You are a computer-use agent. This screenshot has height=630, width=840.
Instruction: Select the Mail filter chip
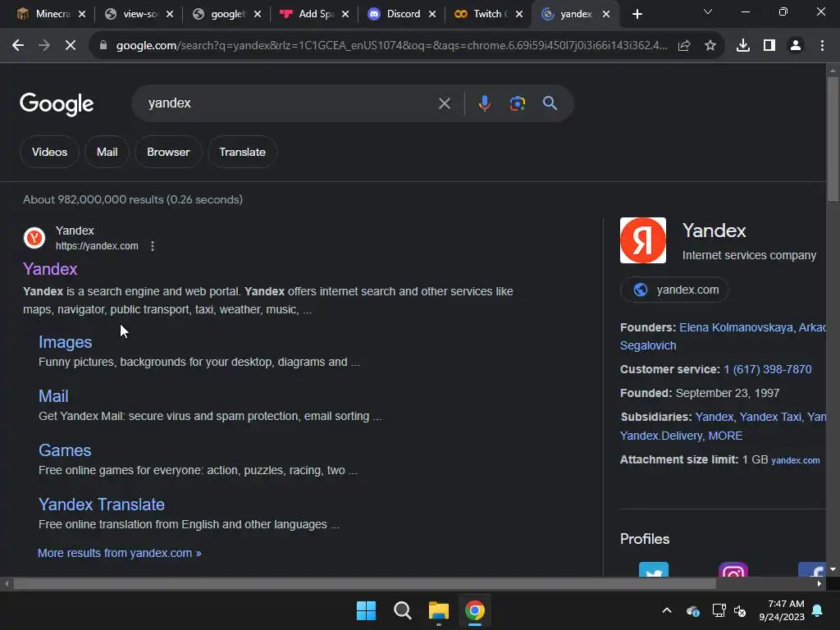tap(107, 152)
